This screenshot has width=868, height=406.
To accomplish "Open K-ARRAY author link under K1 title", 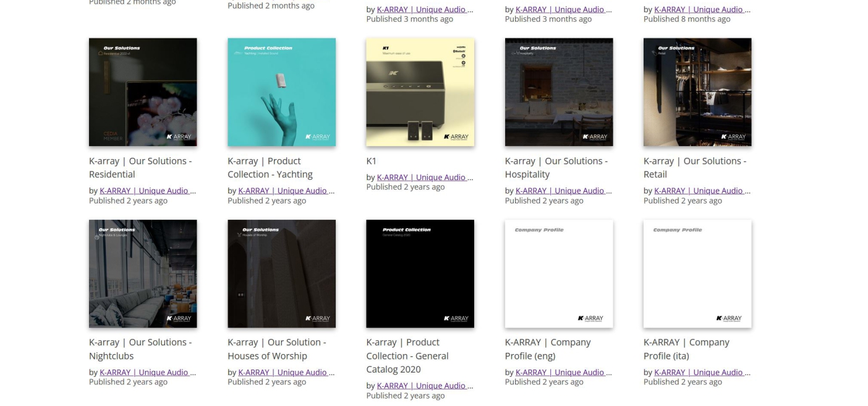I will pyautogui.click(x=425, y=178).
